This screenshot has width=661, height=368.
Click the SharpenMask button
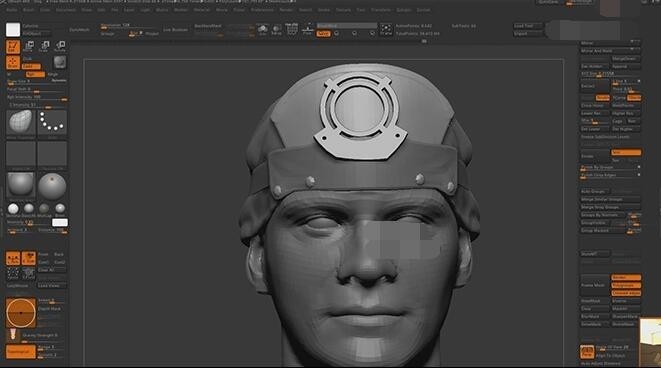(626, 316)
